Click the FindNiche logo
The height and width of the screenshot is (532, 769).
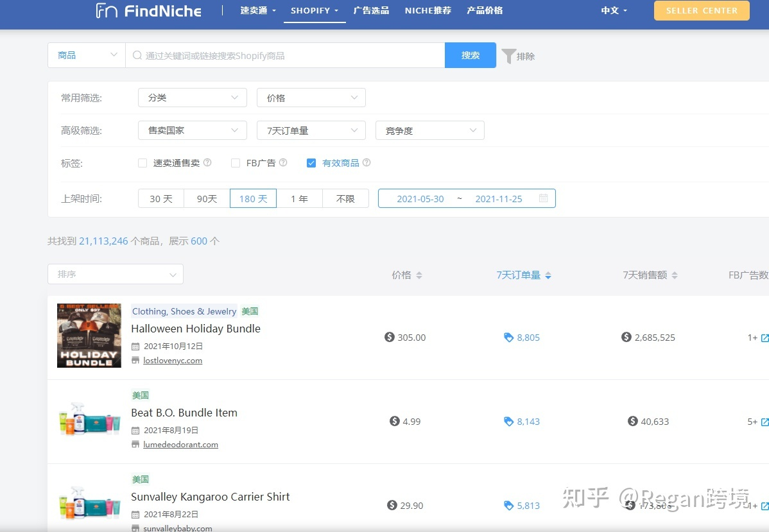pyautogui.click(x=148, y=11)
